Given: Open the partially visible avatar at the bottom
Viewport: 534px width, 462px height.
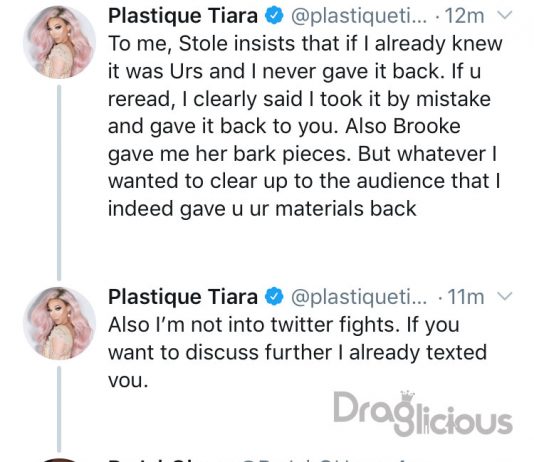Looking at the screenshot, I should [60, 460].
